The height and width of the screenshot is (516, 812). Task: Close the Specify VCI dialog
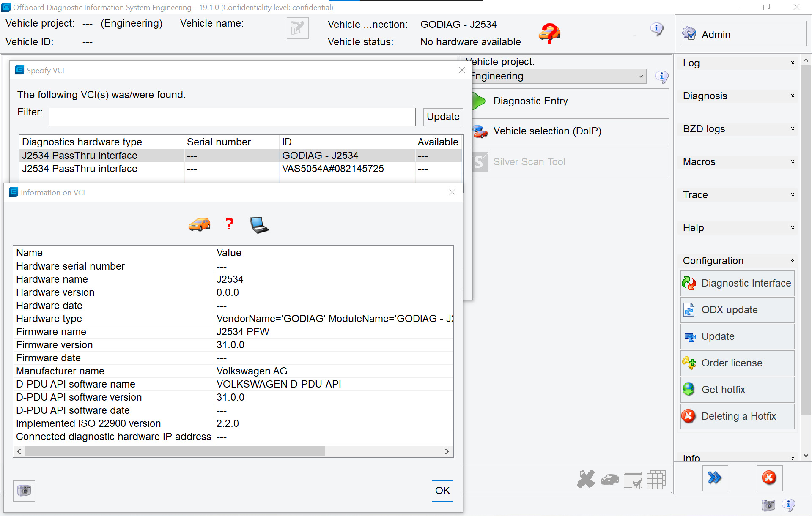click(x=462, y=70)
